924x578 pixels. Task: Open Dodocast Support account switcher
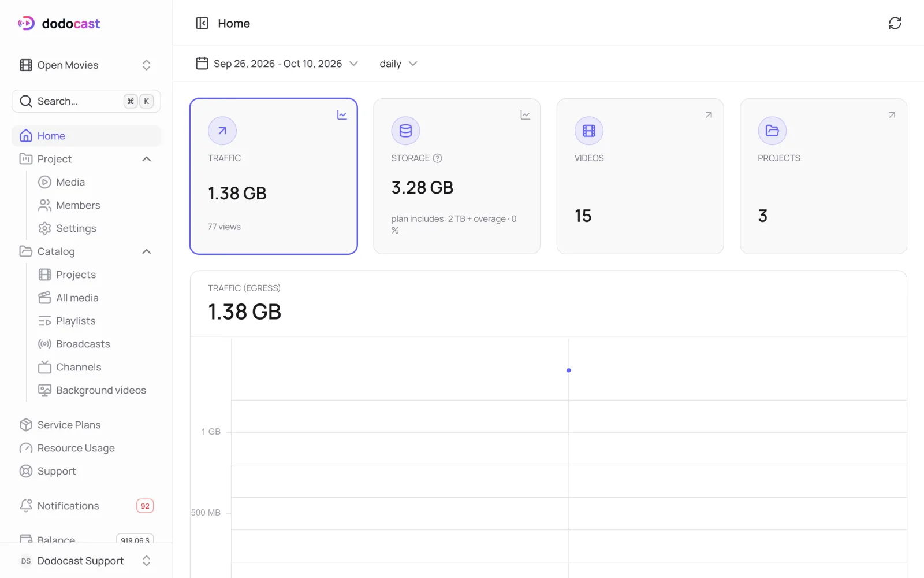(86, 561)
